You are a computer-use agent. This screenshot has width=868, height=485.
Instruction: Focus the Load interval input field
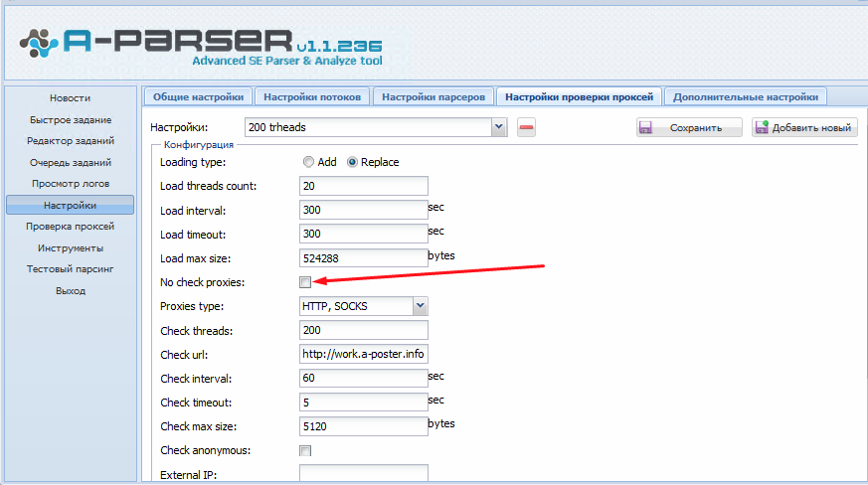pyautogui.click(x=364, y=210)
